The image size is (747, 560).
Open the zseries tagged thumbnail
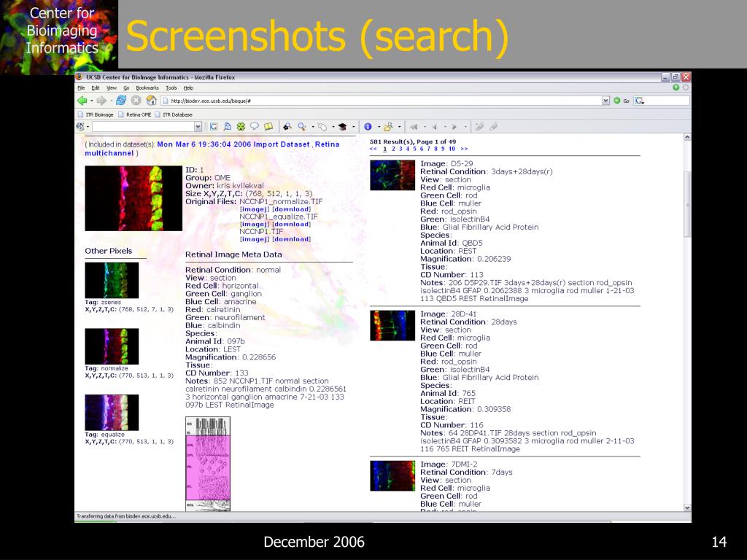coord(112,281)
